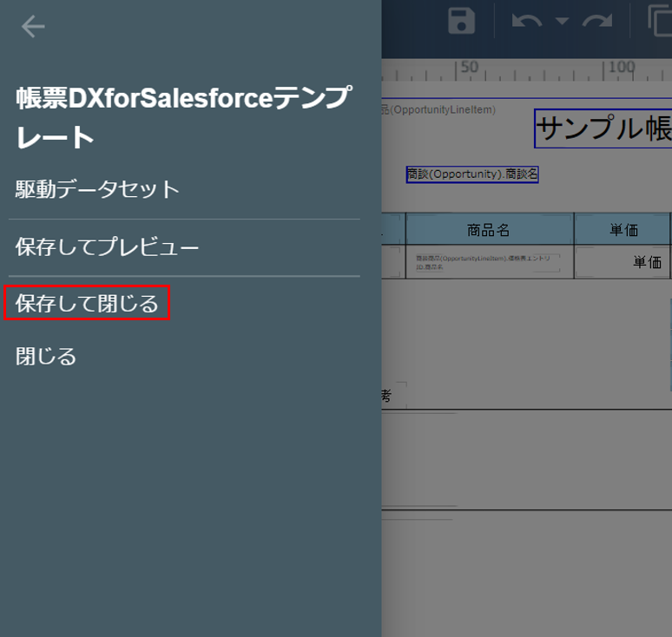Click the 商品名 column header cell
This screenshot has height=637, width=672.
pos(489,230)
